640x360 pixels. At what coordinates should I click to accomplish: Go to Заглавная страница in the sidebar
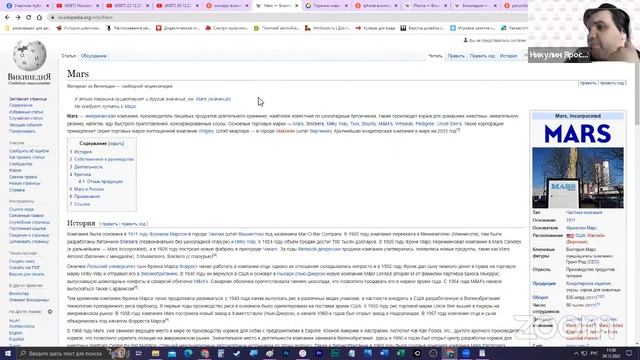pos(28,99)
